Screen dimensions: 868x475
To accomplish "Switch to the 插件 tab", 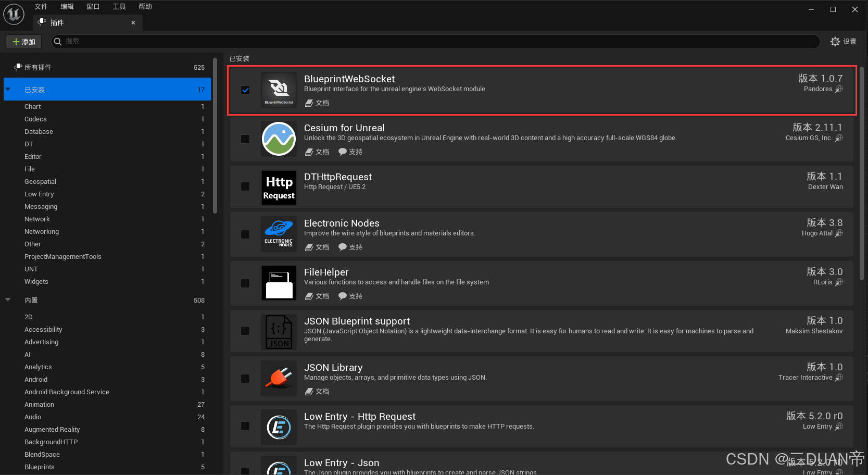I will pyautogui.click(x=57, y=22).
